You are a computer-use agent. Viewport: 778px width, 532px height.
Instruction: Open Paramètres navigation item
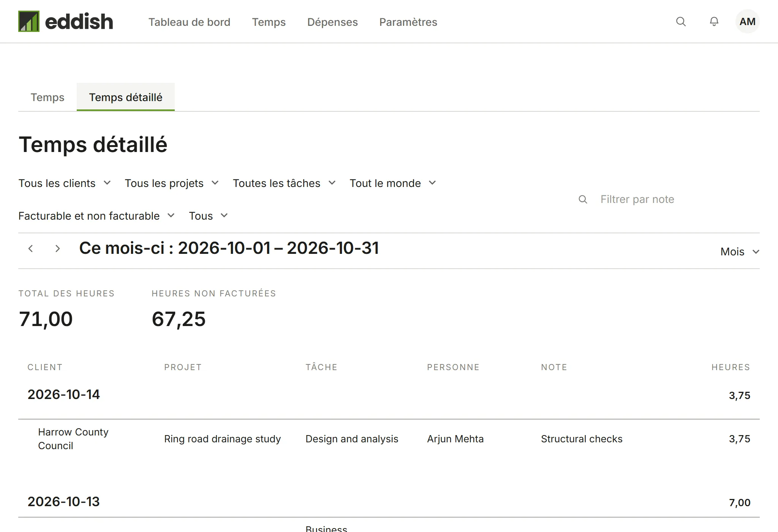(x=408, y=22)
